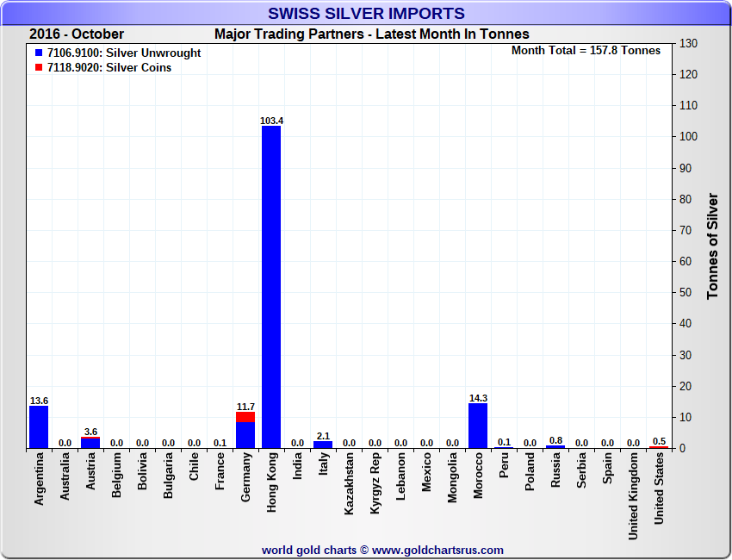Click the Kazakhstan axis label
732x560 pixels.
coord(350,486)
